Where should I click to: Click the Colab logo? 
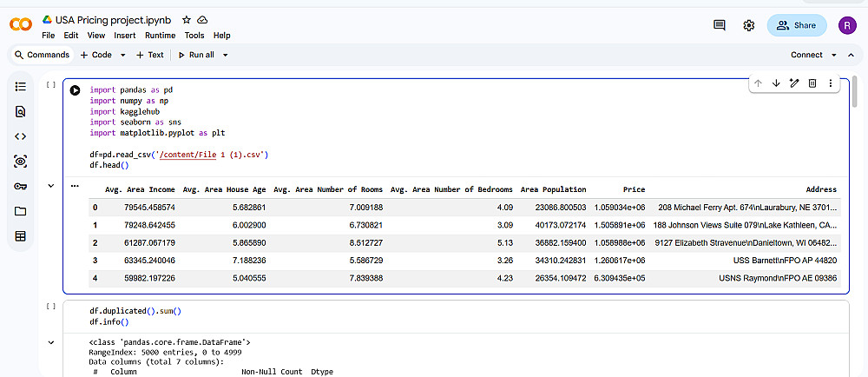point(21,25)
